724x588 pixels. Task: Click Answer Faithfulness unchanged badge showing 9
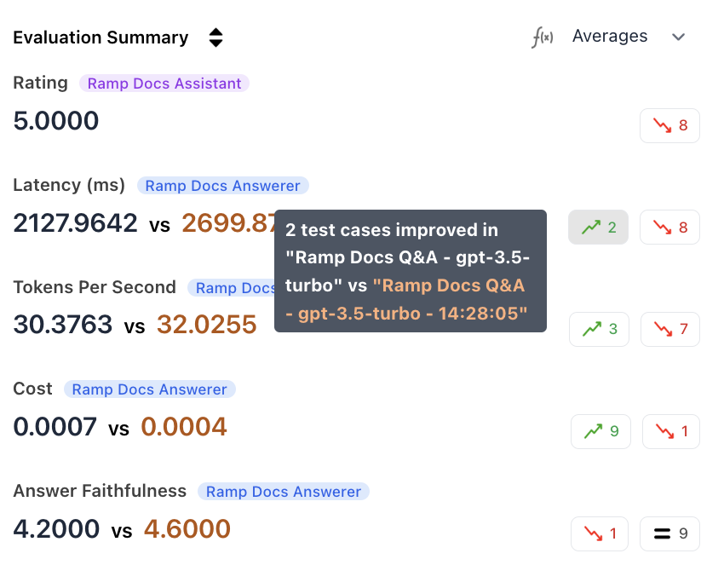669,533
